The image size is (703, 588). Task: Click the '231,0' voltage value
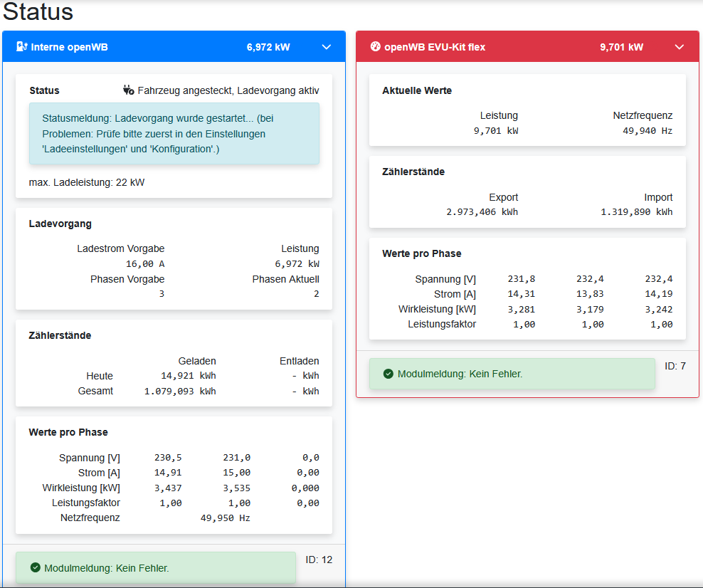[237, 458]
